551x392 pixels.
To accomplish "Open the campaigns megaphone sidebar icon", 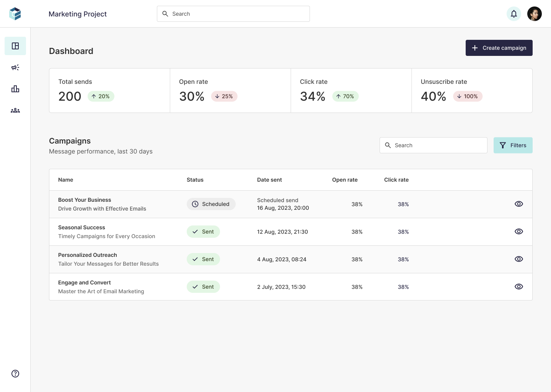I will point(15,67).
